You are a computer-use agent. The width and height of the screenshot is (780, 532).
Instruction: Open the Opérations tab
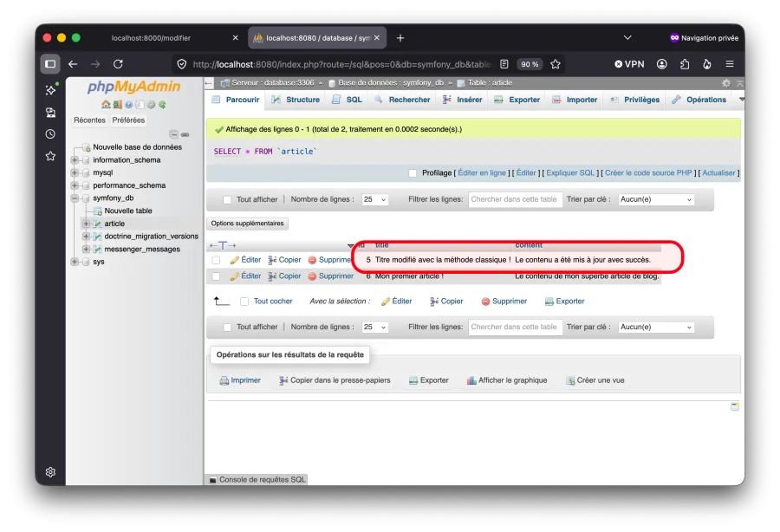click(x=699, y=100)
